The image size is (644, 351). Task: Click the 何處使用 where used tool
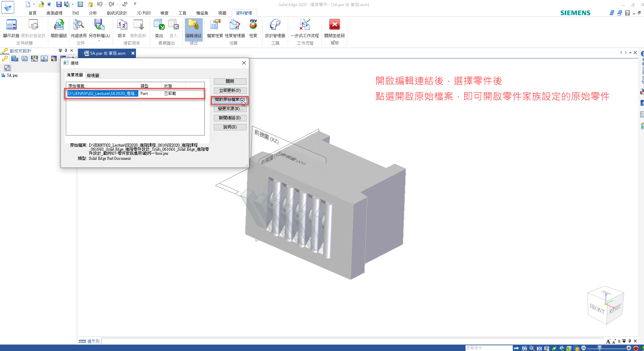(x=79, y=28)
